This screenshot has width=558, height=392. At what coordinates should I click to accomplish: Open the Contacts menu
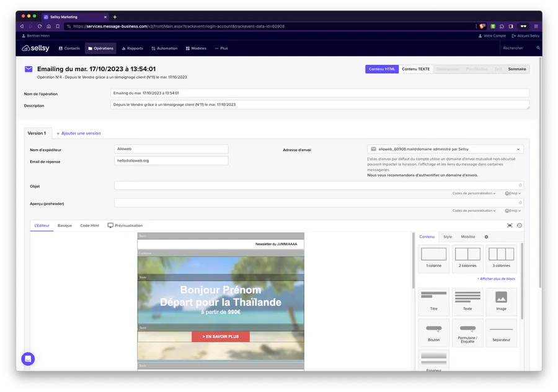coord(69,48)
